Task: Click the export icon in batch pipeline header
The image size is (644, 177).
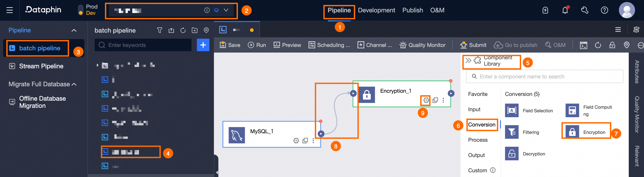Action: tap(171, 31)
